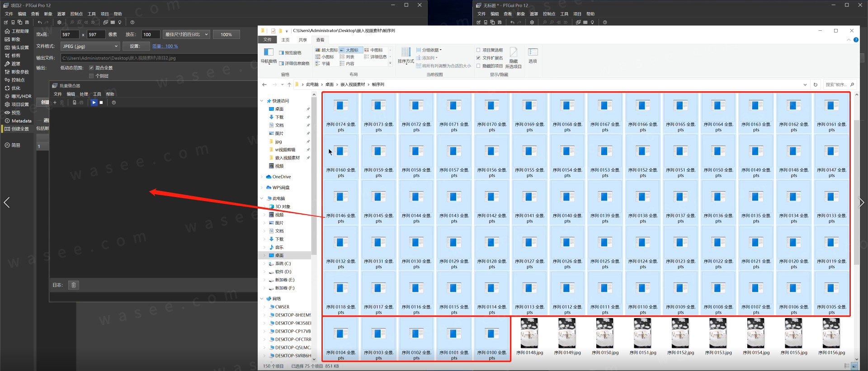Open the 项目 menu in the right PTGui menu bar
This screenshot has height=371, width=868.
[577, 14]
